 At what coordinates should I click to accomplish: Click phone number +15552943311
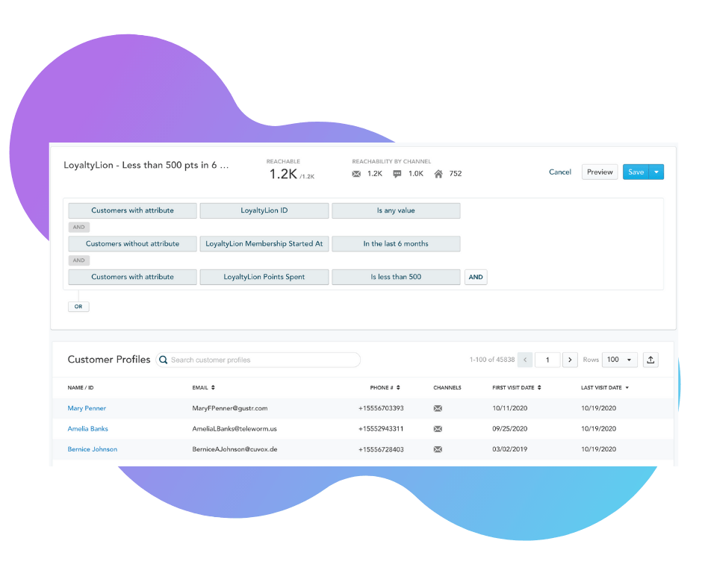(x=381, y=429)
